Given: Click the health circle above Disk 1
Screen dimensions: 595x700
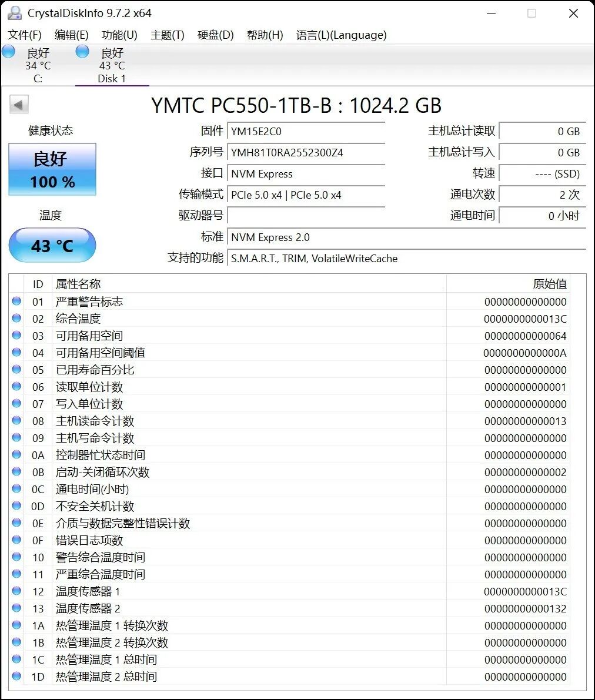Looking at the screenshot, I should coord(82,52).
